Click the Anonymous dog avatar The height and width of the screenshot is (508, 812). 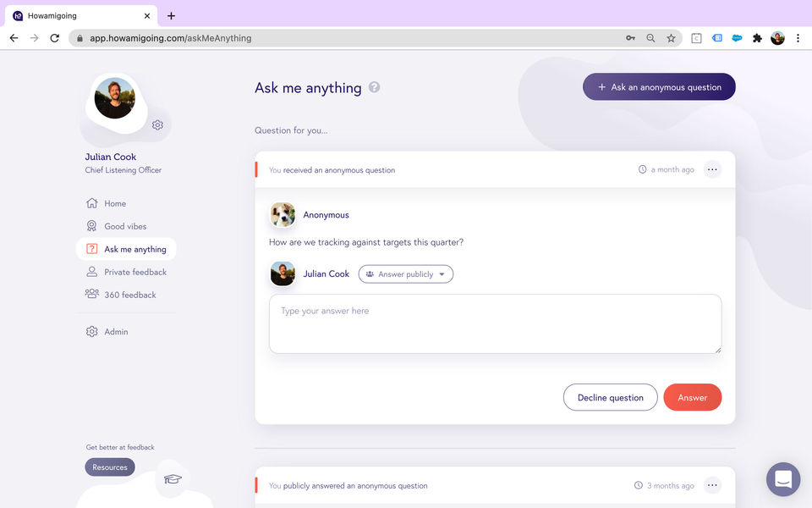283,214
